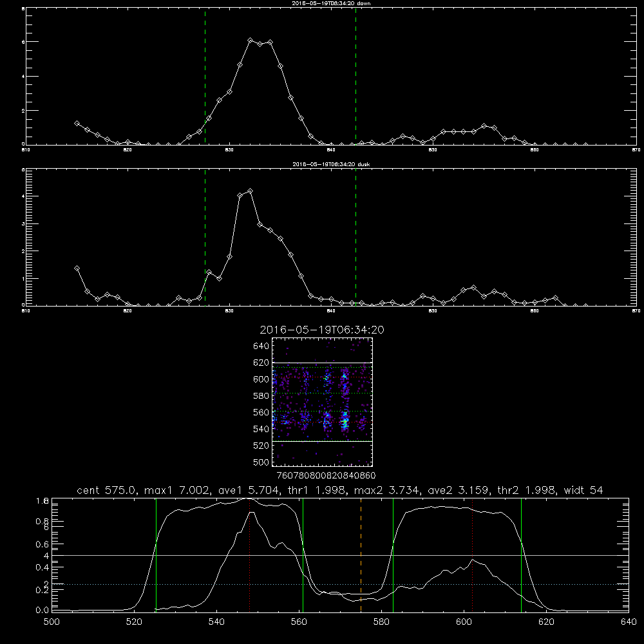644x644 pixels.
Task: Click the 640 label on heatmap y-axis
Action: [261, 346]
